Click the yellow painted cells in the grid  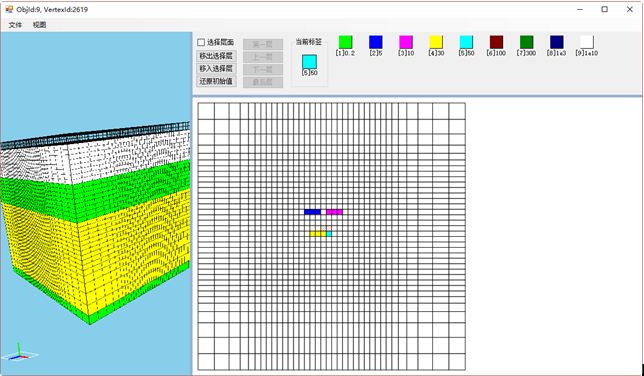(318, 234)
